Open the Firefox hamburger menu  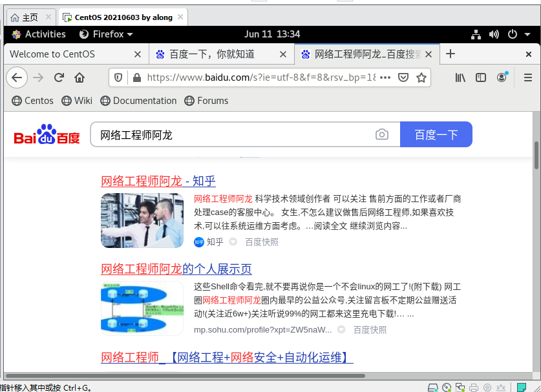(527, 77)
